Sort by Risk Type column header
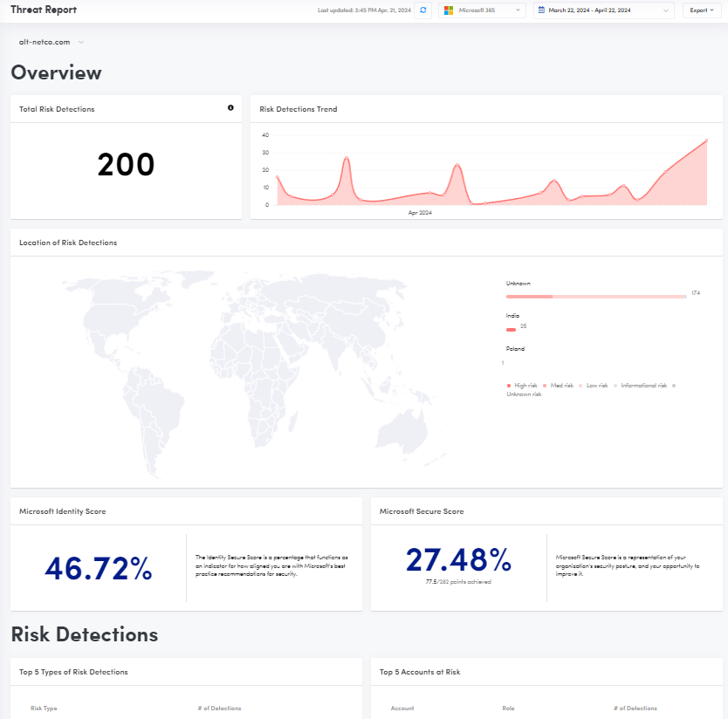The width and height of the screenshot is (728, 719). (44, 709)
